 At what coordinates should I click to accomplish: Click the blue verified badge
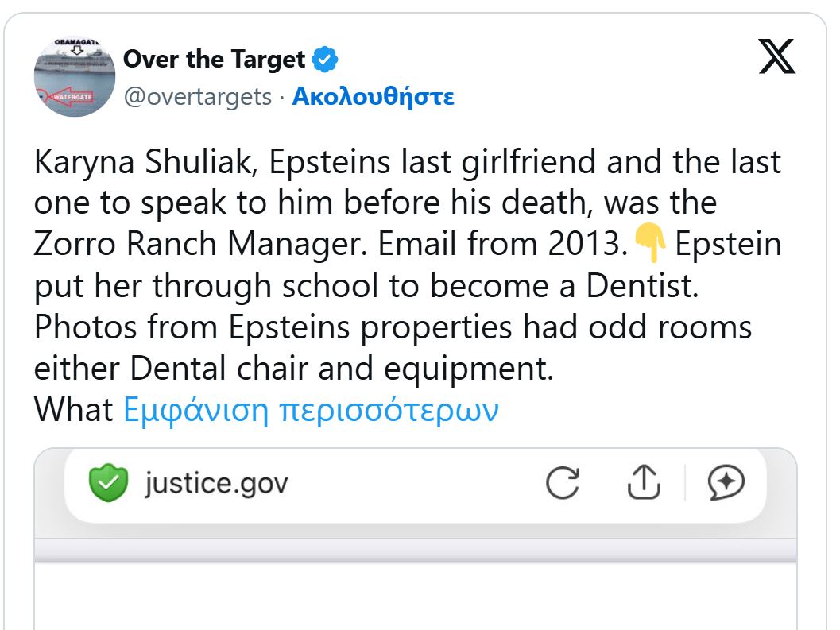326,59
